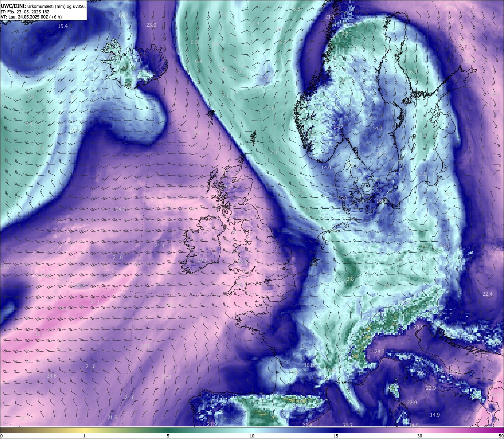This screenshot has width=504, height=439.
Task: Click the 0 tick on the colour scale
Action: pos(2,435)
